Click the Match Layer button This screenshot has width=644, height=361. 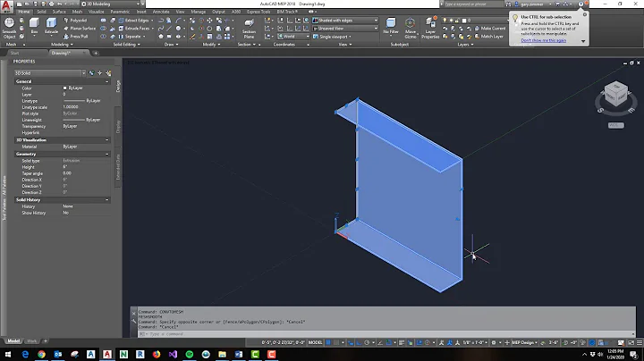point(488,37)
